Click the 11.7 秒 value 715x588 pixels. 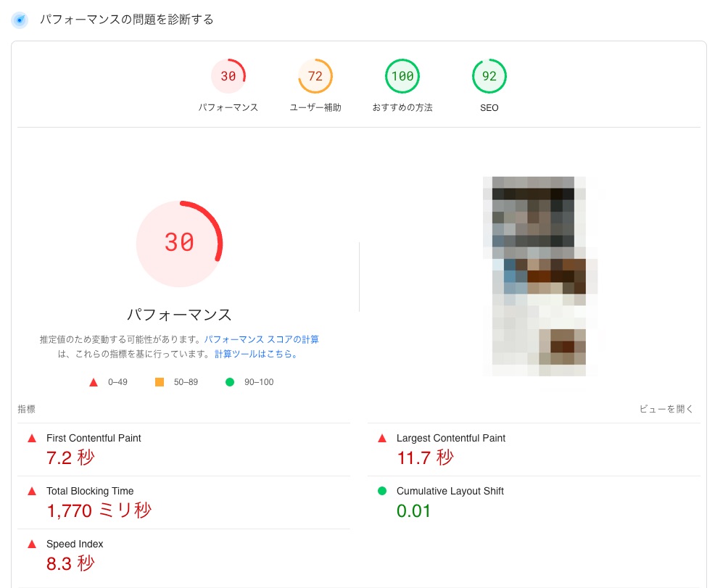pyautogui.click(x=426, y=457)
